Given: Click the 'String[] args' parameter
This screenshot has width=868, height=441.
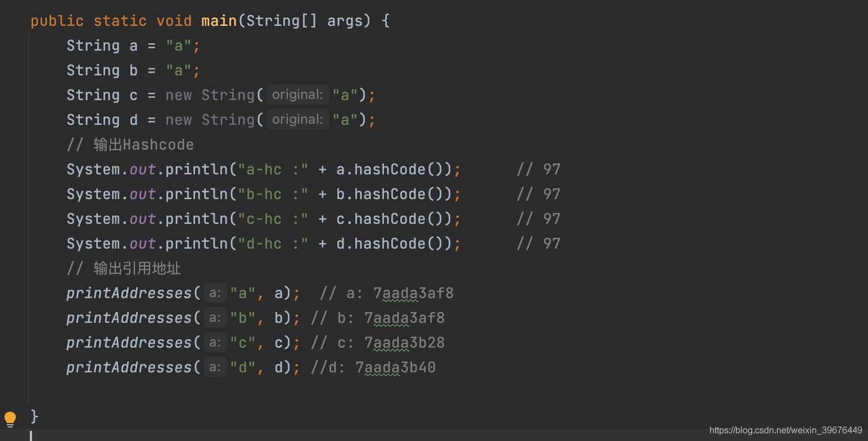Looking at the screenshot, I should pyautogui.click(x=304, y=21).
